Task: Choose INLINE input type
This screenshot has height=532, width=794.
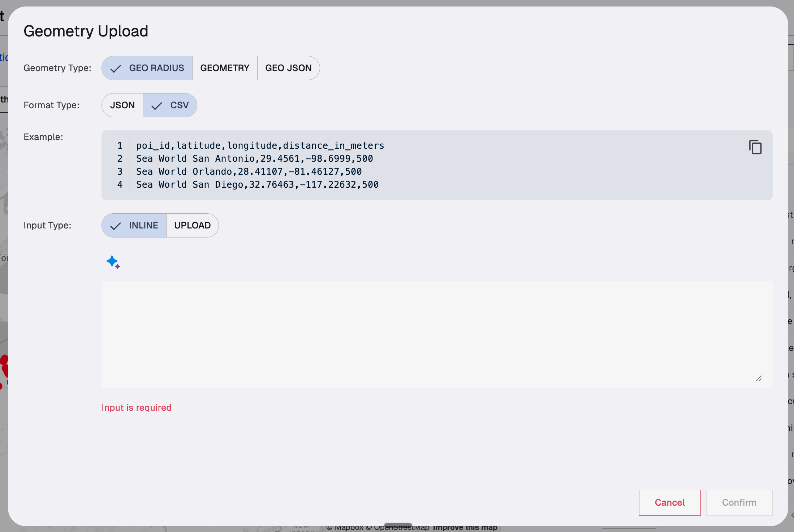Action: 134,226
